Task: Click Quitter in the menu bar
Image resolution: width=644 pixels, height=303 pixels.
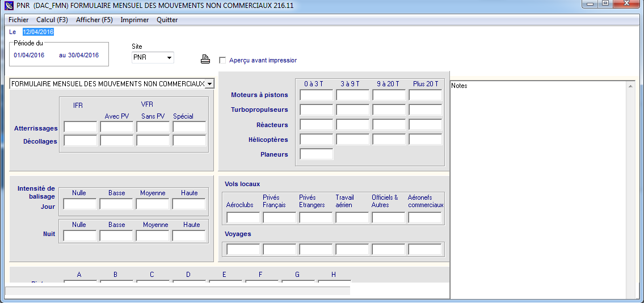Action: click(x=167, y=20)
